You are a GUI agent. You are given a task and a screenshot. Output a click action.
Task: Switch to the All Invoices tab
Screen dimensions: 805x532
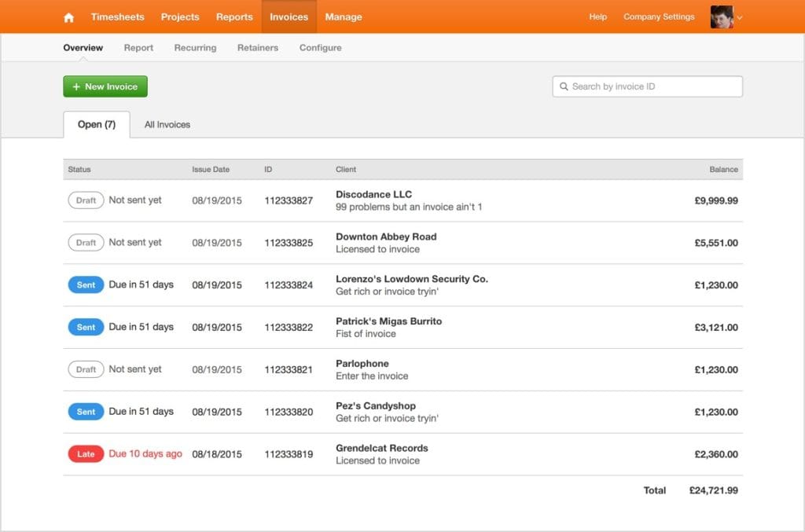tap(167, 124)
